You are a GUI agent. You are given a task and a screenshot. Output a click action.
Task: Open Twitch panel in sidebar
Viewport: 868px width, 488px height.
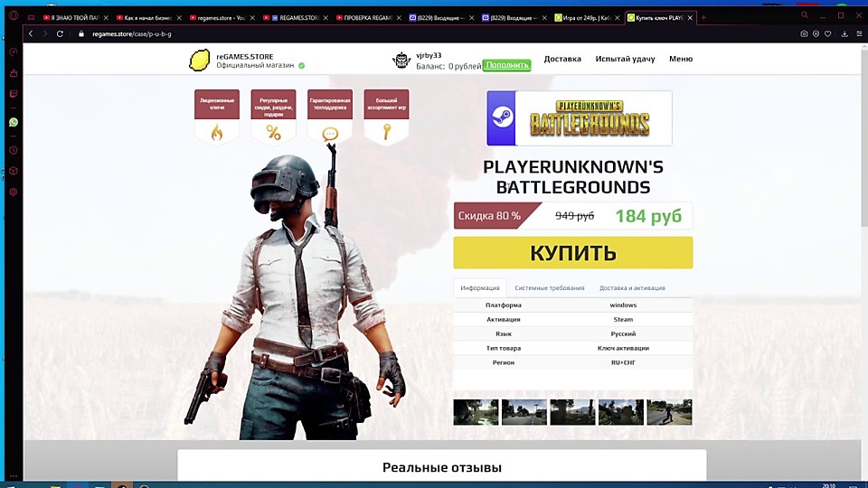click(x=14, y=94)
